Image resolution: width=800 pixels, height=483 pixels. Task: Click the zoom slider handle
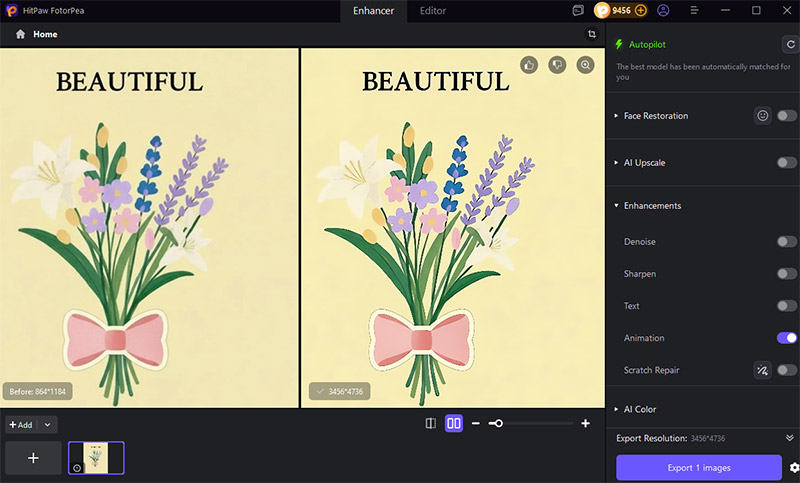click(x=498, y=423)
